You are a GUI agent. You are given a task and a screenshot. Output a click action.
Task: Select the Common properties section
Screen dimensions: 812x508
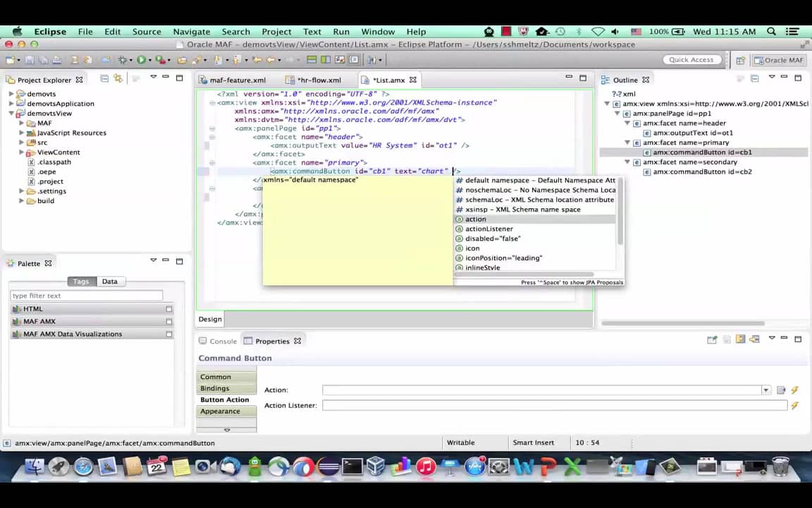(226, 377)
